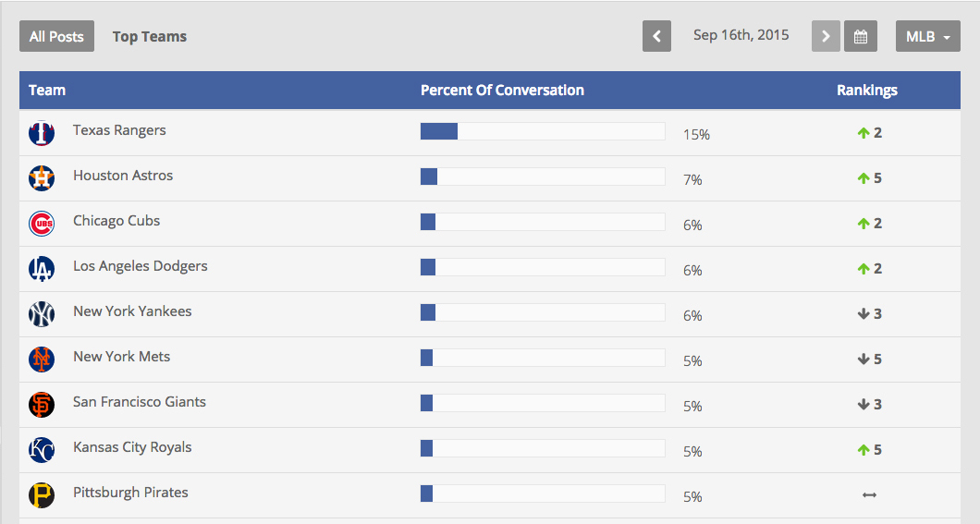Click the Kansas City Royals logo
This screenshot has height=524, width=980.
42,450
